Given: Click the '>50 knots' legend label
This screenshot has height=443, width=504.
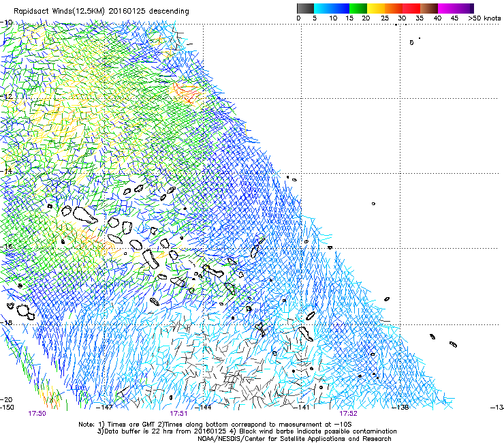Looking at the screenshot, I should [484, 18].
